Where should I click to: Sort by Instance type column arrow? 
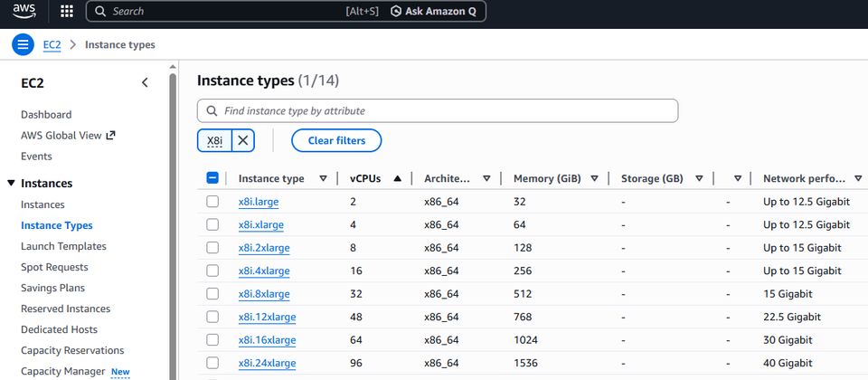[324, 178]
